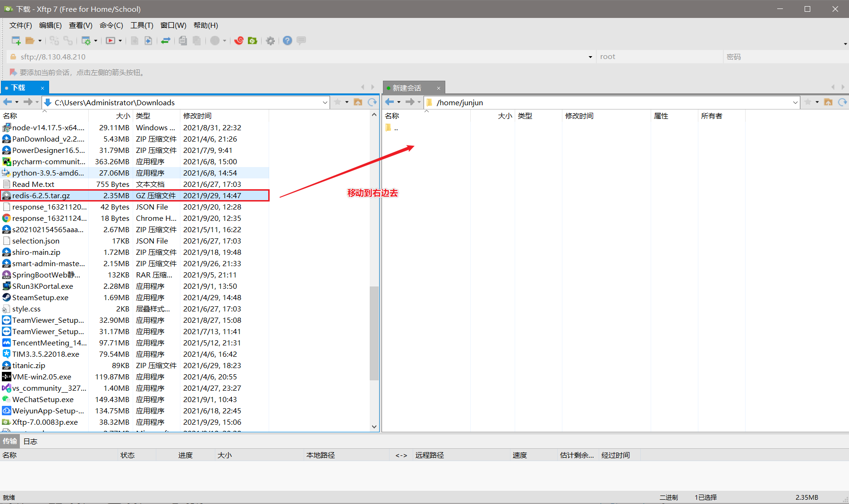Open 工具(T) menu
This screenshot has width=849, height=504.
pyautogui.click(x=142, y=25)
